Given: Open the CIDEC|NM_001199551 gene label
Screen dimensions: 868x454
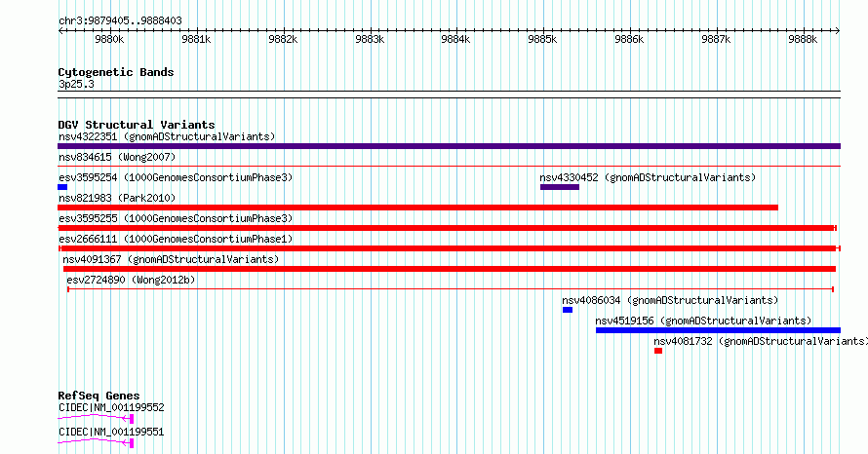Looking at the screenshot, I should pyautogui.click(x=111, y=432).
